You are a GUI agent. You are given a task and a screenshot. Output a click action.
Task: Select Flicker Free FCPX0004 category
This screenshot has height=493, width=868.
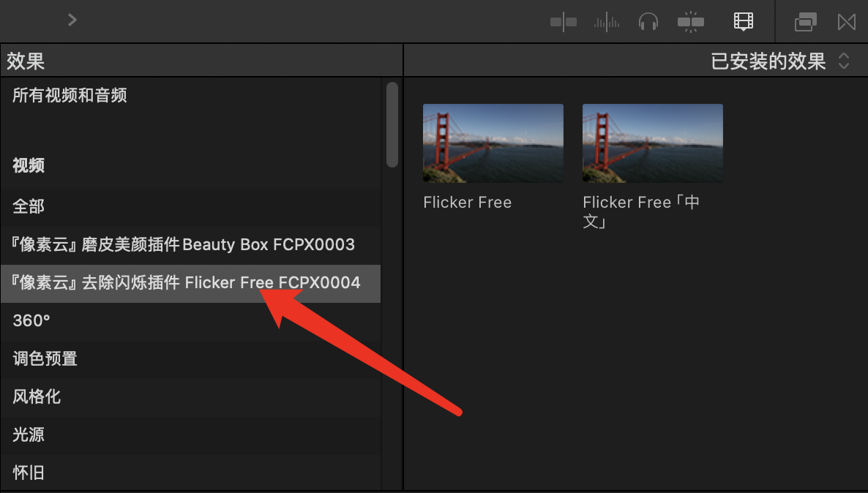(190, 283)
